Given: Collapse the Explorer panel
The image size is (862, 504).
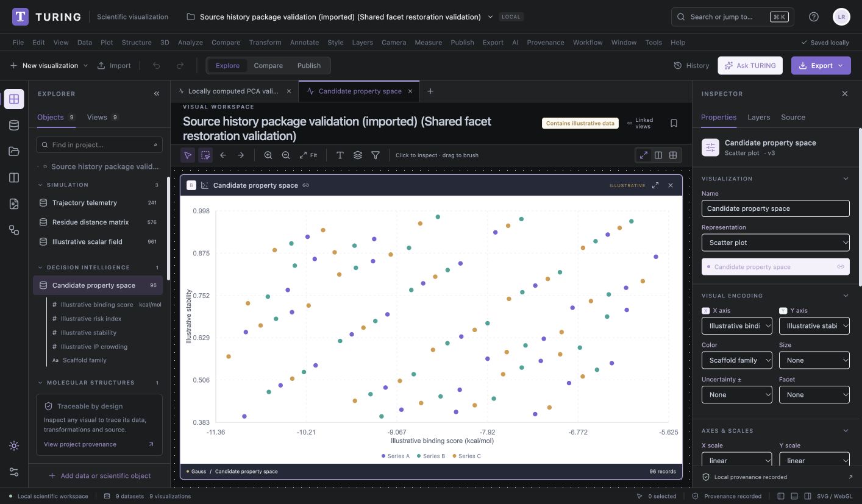Looking at the screenshot, I should [157, 94].
